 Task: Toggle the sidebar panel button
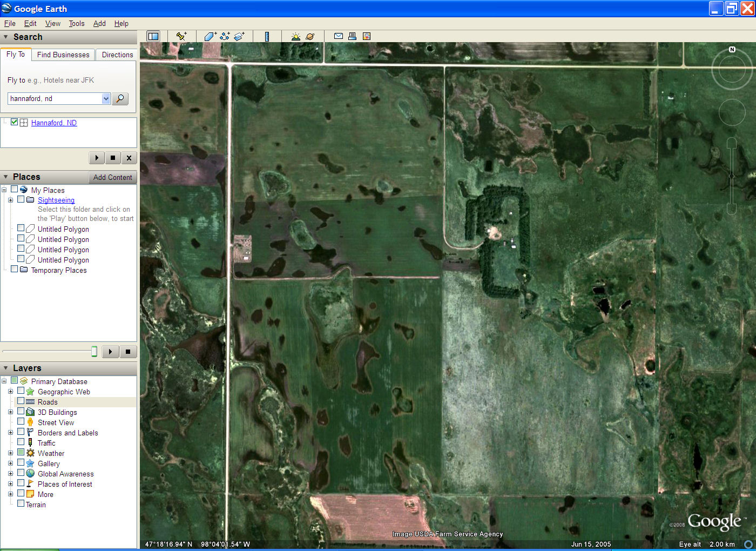pos(153,36)
